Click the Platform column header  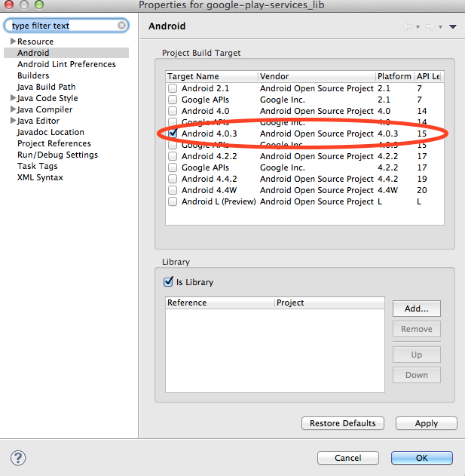coord(395,76)
